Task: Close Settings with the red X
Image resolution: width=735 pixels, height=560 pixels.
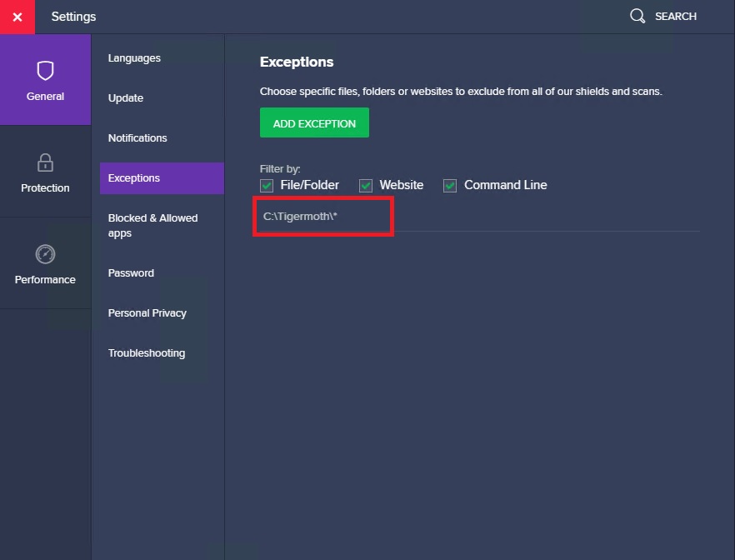Action: coord(17,17)
